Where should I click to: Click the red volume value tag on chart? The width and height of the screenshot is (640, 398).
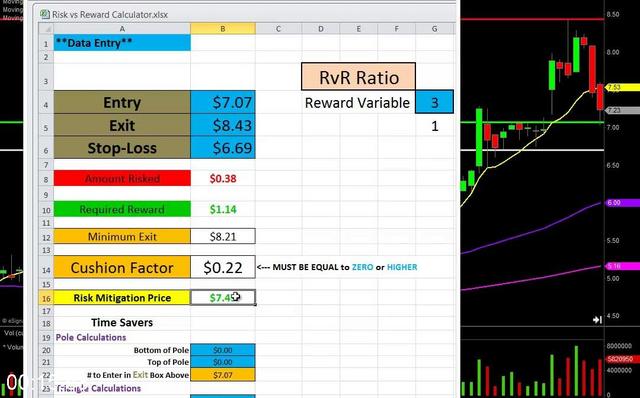pyautogui.click(x=622, y=359)
